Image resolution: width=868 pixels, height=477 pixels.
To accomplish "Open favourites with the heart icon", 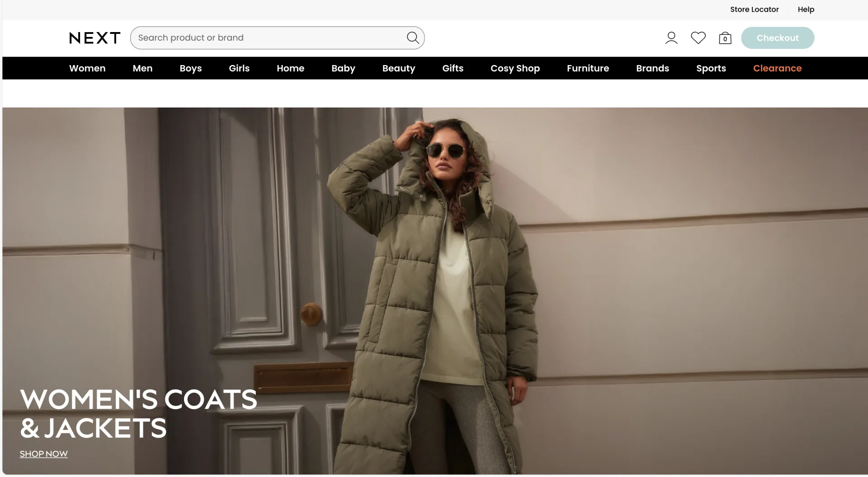I will point(698,38).
